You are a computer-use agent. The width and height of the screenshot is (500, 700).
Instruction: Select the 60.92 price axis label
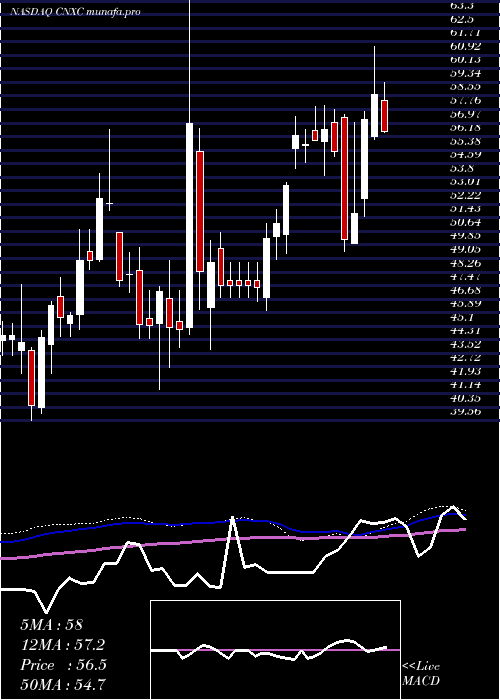pyautogui.click(x=466, y=46)
